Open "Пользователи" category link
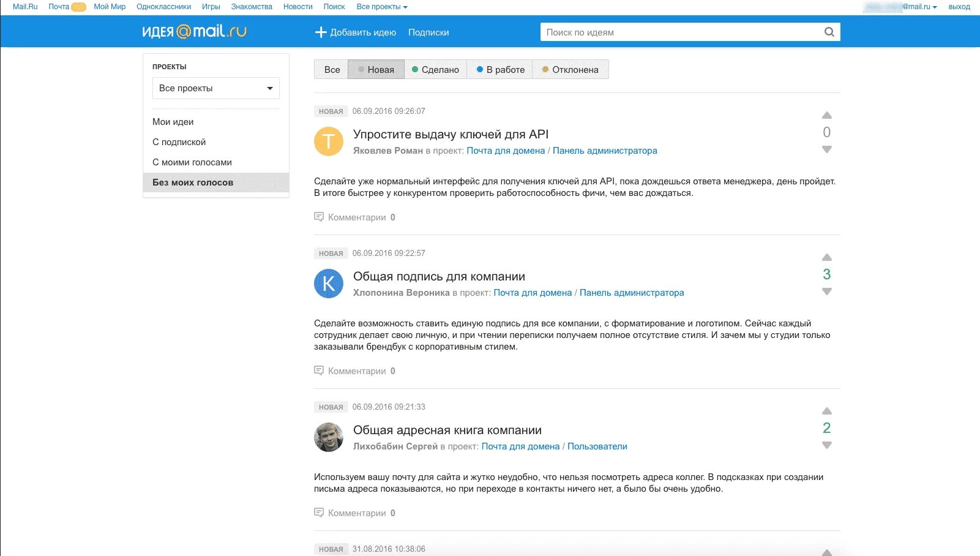Viewport: 980px width, 556px height. (597, 446)
